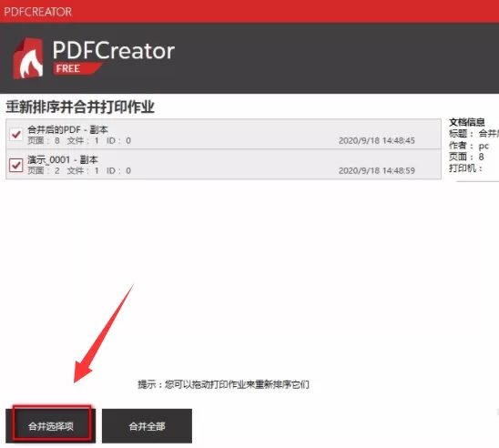Click the 2020/9/18 14:48:45 timestamp
499x448 pixels.
pos(377,140)
